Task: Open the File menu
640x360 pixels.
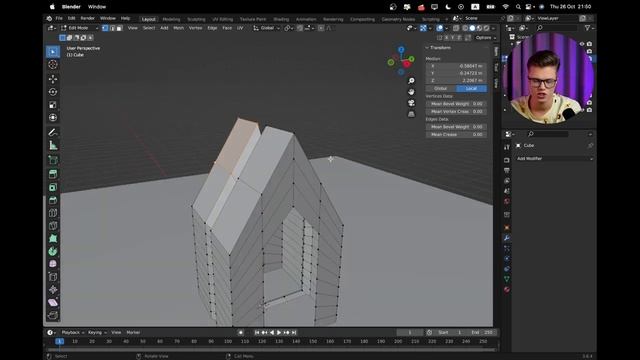Action: click(59, 18)
